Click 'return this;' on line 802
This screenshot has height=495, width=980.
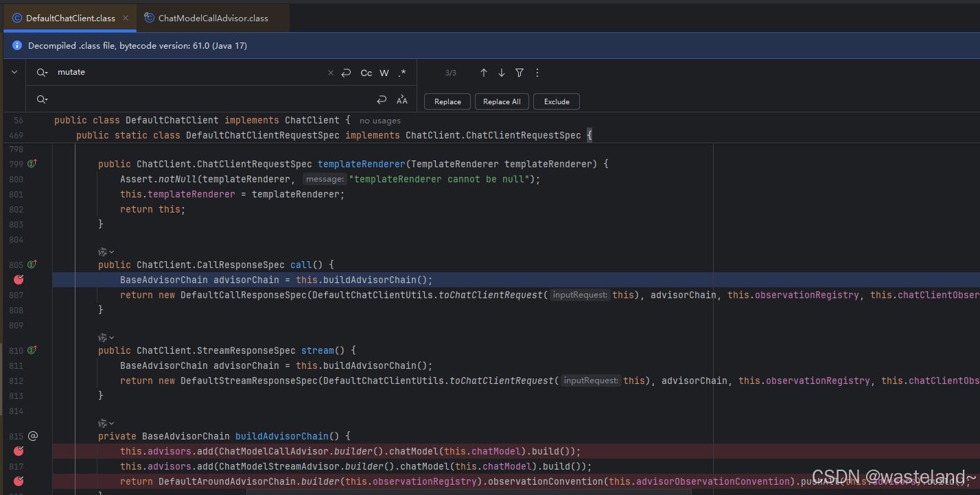tap(153, 209)
